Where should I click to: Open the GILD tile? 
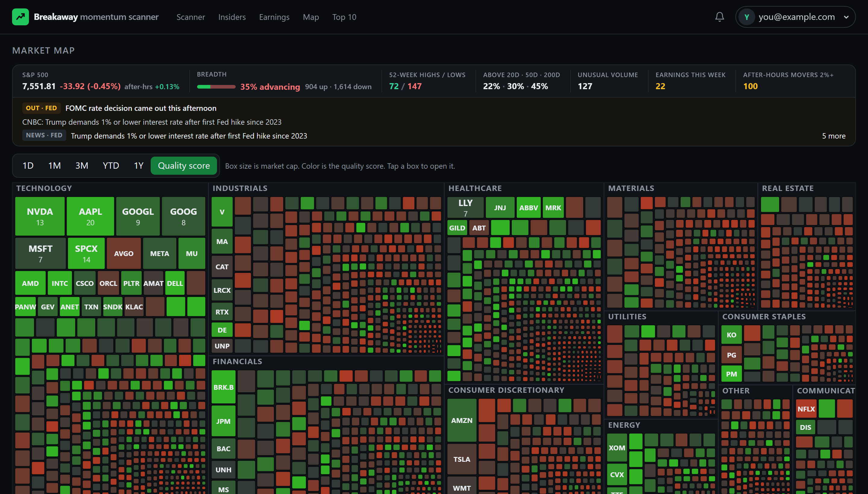click(457, 228)
